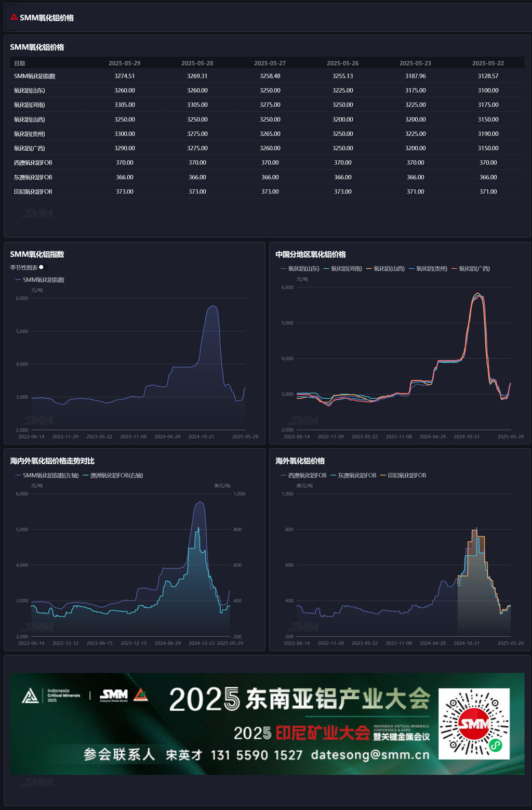Click the 氧化铝(贵州) row label in table

(30, 134)
